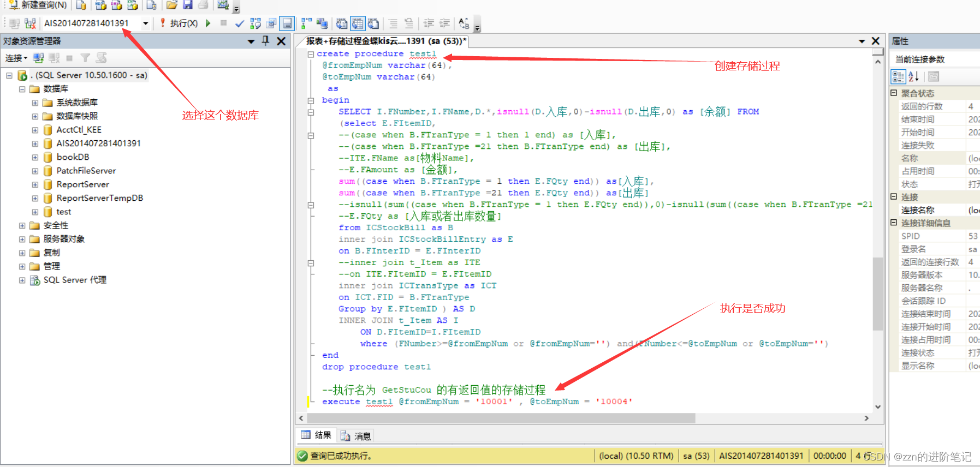Select the SQL Server 代理 node
The width and height of the screenshot is (980, 467).
[x=75, y=280]
